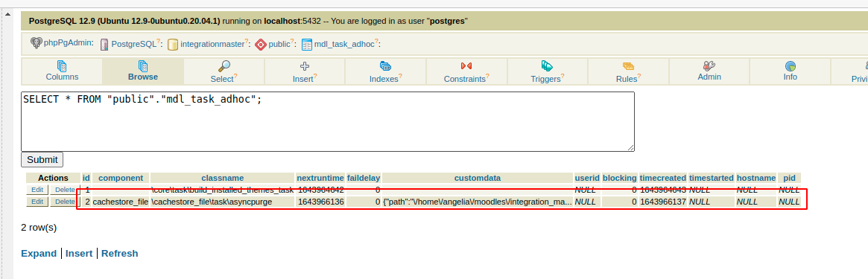Click the Indexes tab icon

[386, 65]
